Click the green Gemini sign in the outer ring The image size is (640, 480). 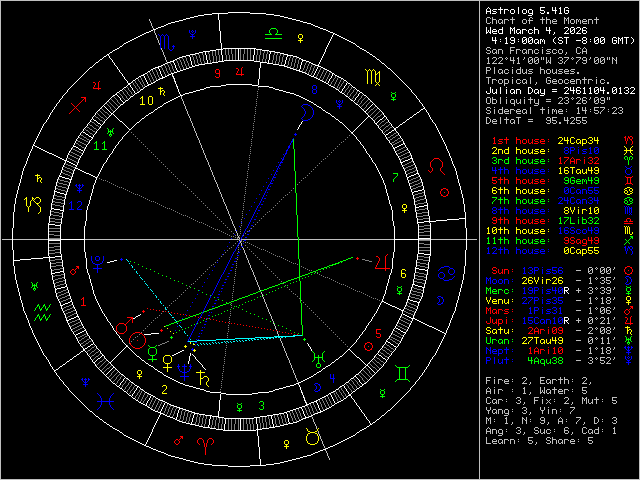coord(403,373)
